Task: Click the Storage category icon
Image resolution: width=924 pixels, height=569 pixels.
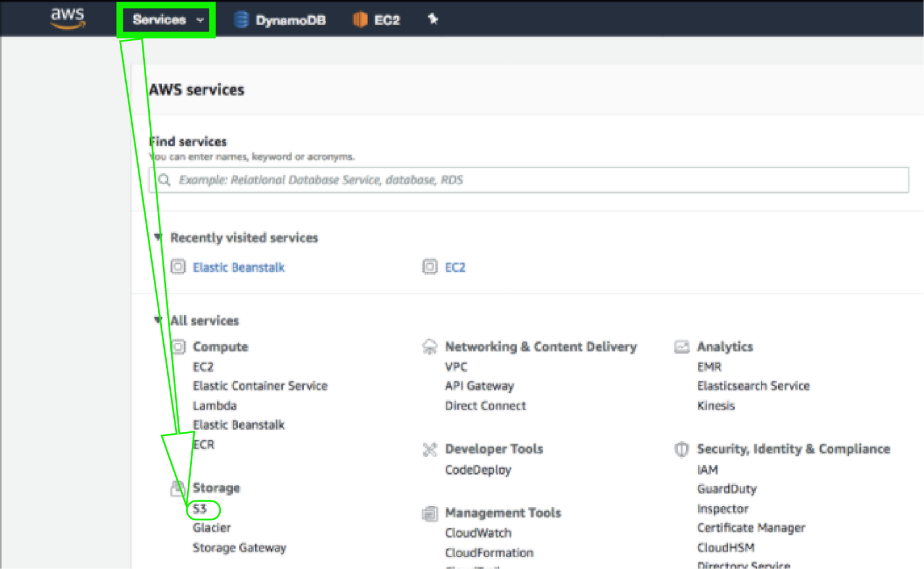Action: tap(177, 488)
